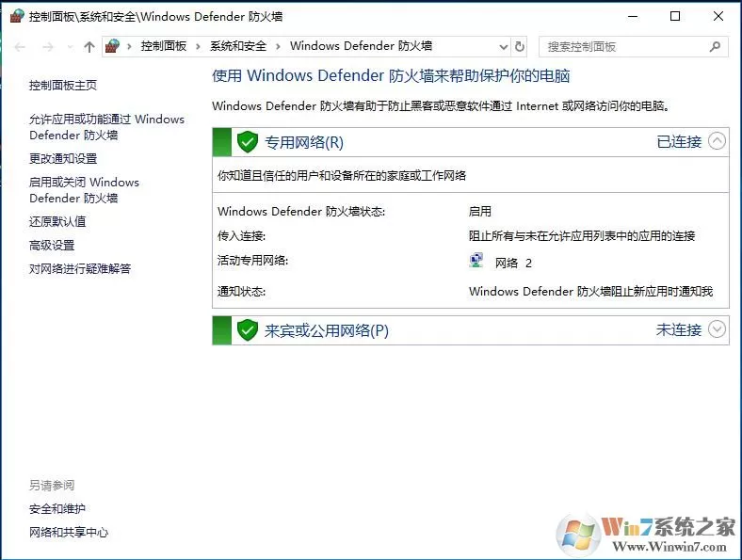Click the green shield next to 专用网络

[x=247, y=142]
